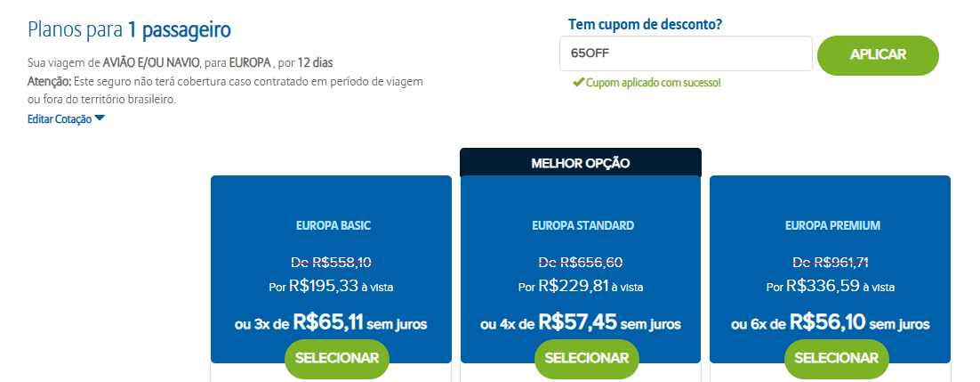Screen dimensions: 980x382
Task: Click the crossed-out R$558,10 price
Action: pos(333,263)
